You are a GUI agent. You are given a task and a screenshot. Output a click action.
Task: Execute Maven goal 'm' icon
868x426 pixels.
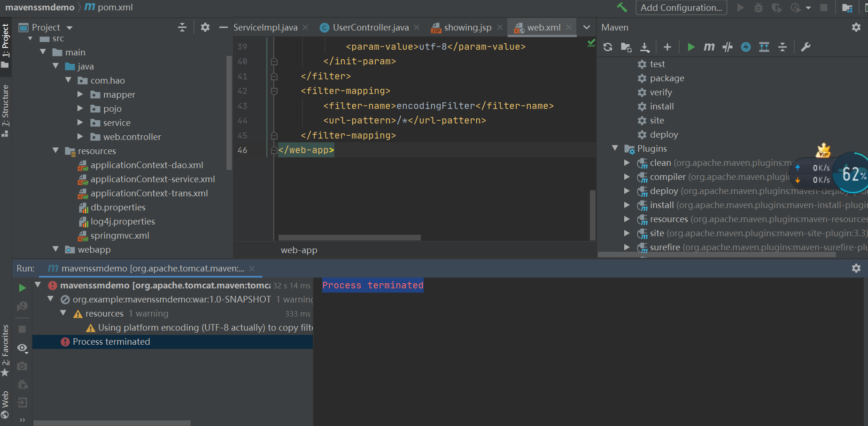click(709, 47)
